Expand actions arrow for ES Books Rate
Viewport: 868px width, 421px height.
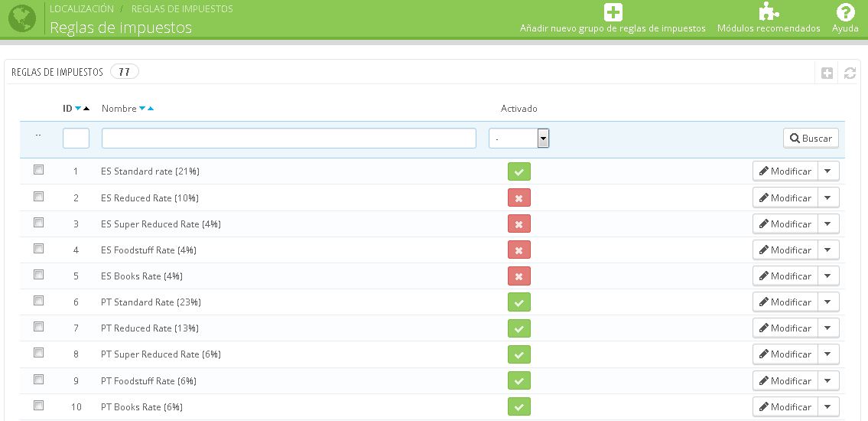pos(828,276)
